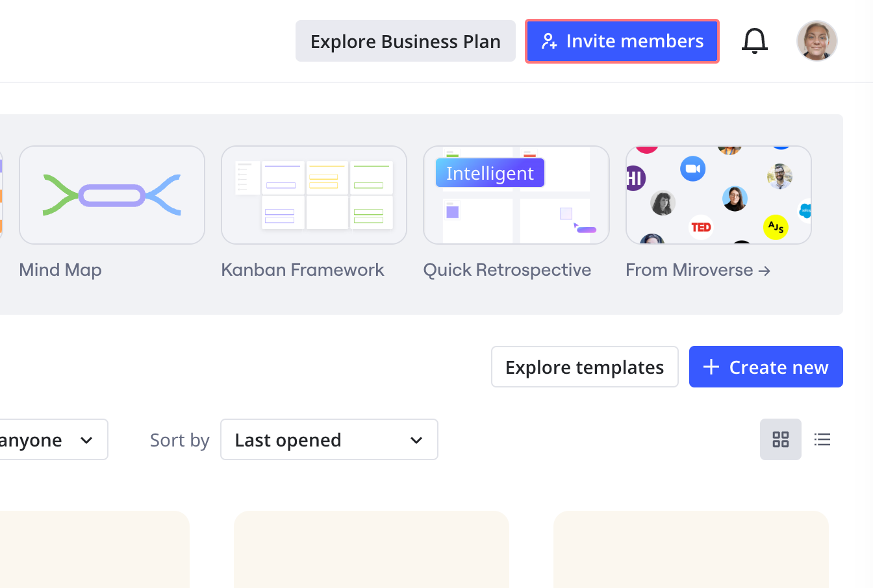
Task: Open the From Miroverse template gallery
Action: click(718, 195)
